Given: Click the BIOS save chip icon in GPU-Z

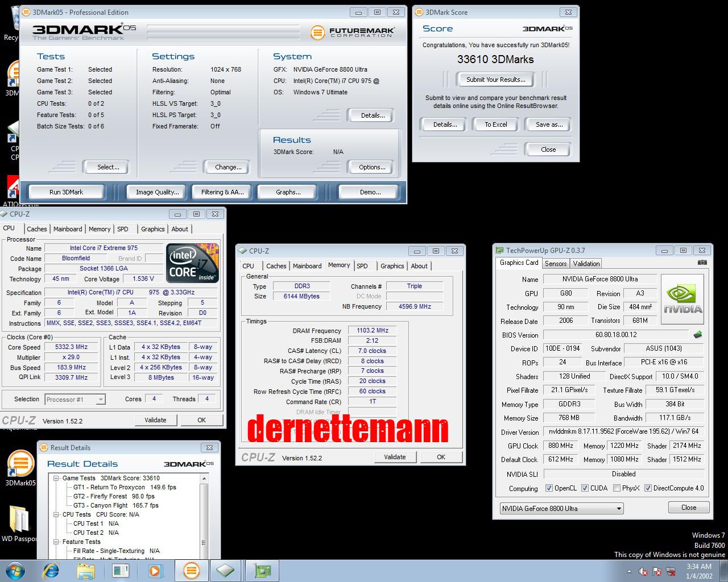Looking at the screenshot, I should point(697,335).
